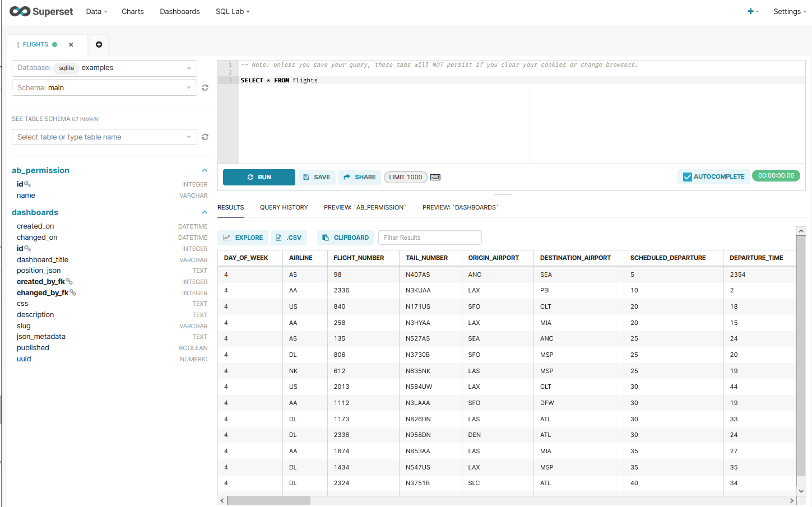Image resolution: width=812 pixels, height=507 pixels.
Task: Switch to the Query History tab
Action: 284,207
